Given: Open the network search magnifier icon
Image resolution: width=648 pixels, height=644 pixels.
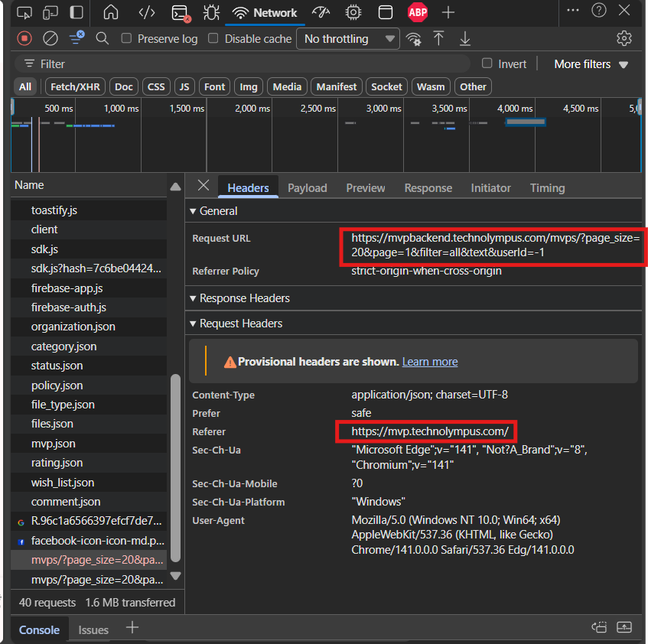Looking at the screenshot, I should [x=102, y=38].
